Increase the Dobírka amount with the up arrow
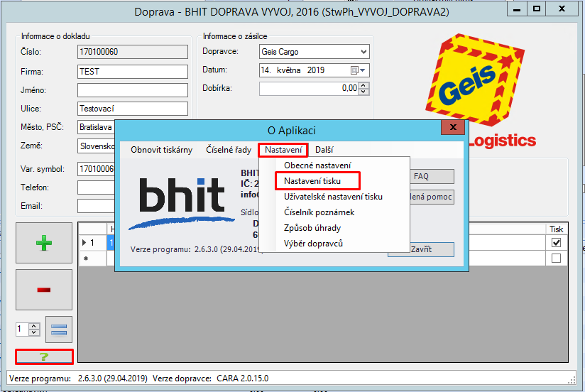Image resolution: width=585 pixels, height=392 pixels. click(363, 86)
